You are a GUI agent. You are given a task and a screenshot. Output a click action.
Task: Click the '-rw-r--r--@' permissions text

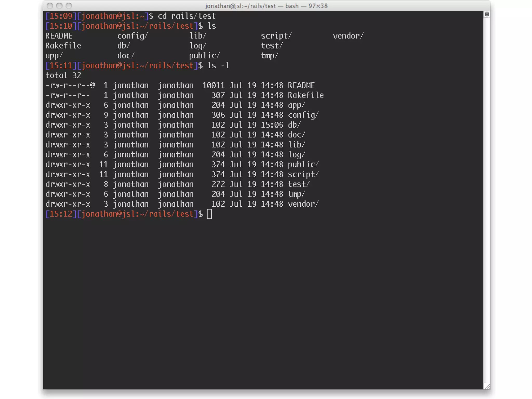coord(70,85)
